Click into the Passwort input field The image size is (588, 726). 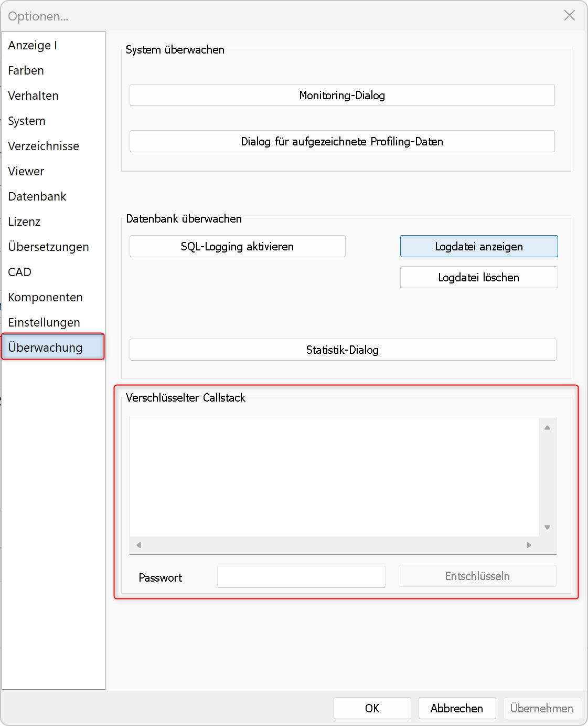(301, 576)
